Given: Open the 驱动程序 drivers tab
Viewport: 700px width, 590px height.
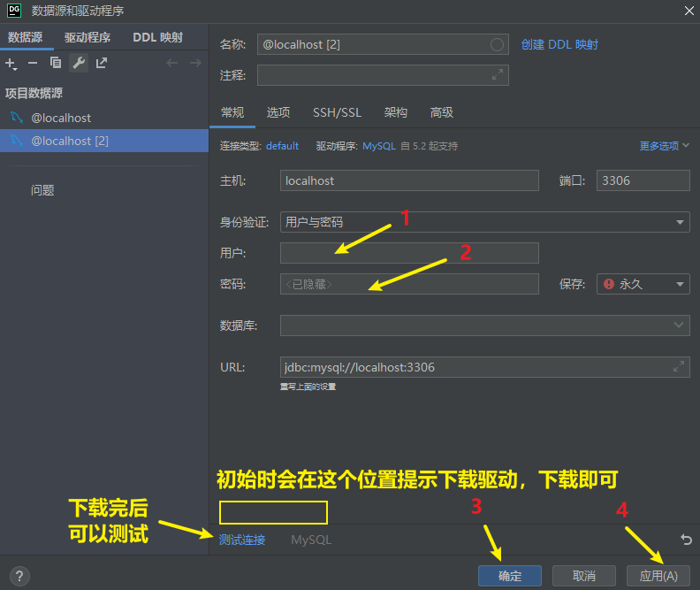Looking at the screenshot, I should [87, 37].
